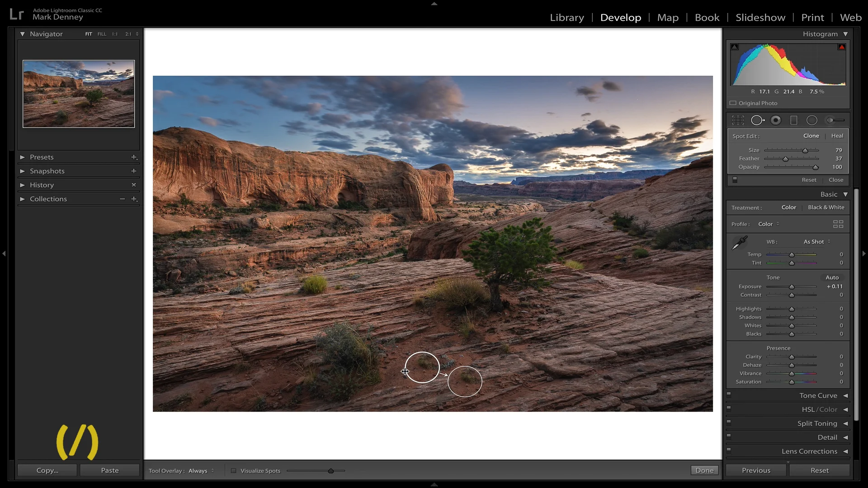Select the Spot Removal tool
The height and width of the screenshot is (488, 868).
tap(757, 120)
